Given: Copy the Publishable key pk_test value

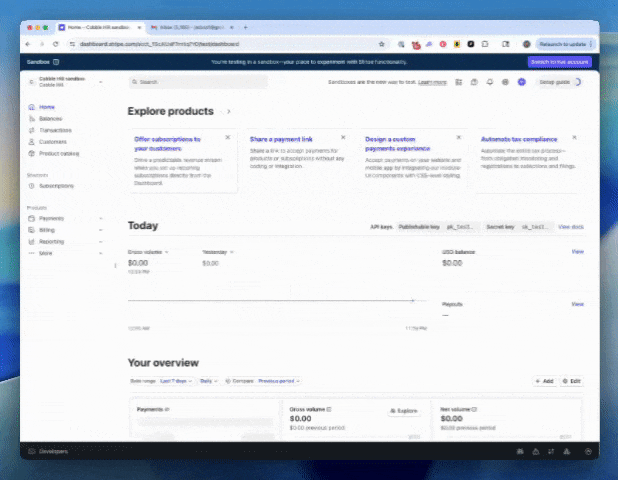Looking at the screenshot, I should click(459, 227).
